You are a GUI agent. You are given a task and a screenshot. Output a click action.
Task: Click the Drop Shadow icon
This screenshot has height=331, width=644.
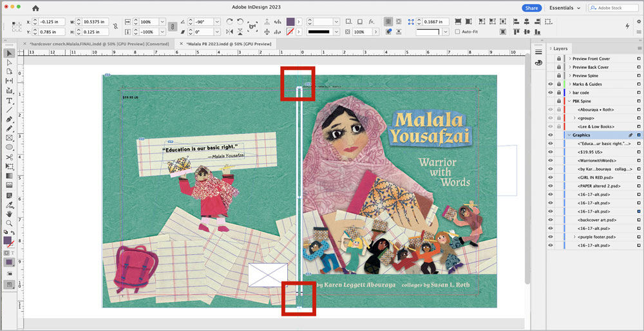click(x=360, y=21)
